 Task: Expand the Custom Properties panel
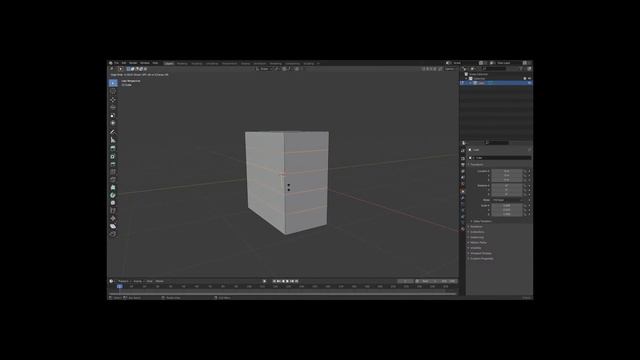pos(481,259)
